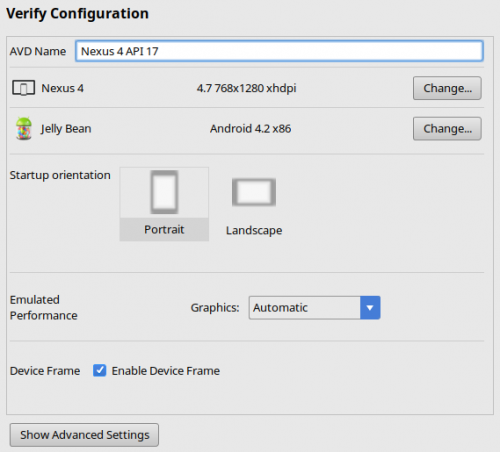Image resolution: width=500 pixels, height=452 pixels.
Task: Show Advanced Settings
Action: pyautogui.click(x=84, y=435)
